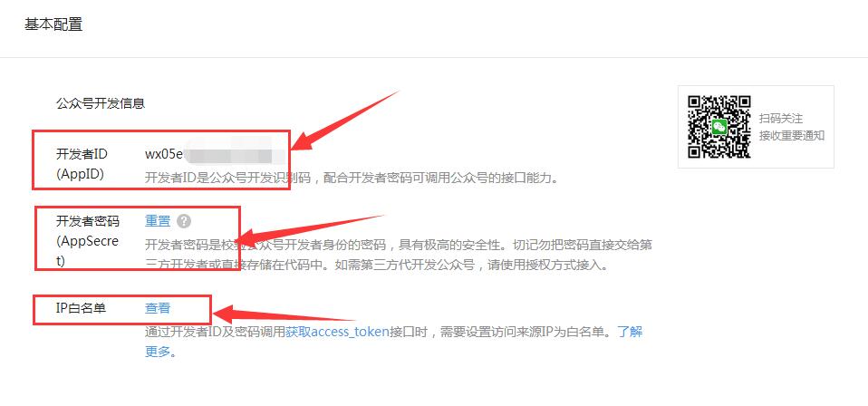The image size is (868, 406).
Task: Click the 扫码关注 text beside QR code
Action: [781, 119]
